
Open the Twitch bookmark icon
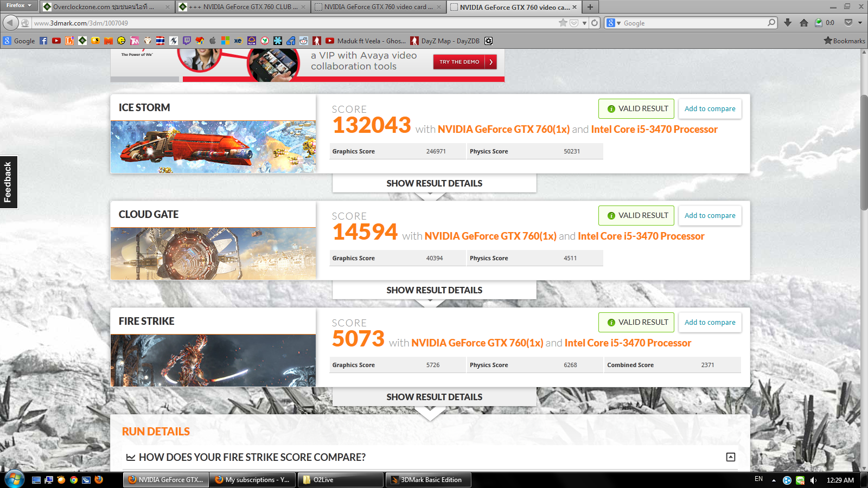pos(187,41)
